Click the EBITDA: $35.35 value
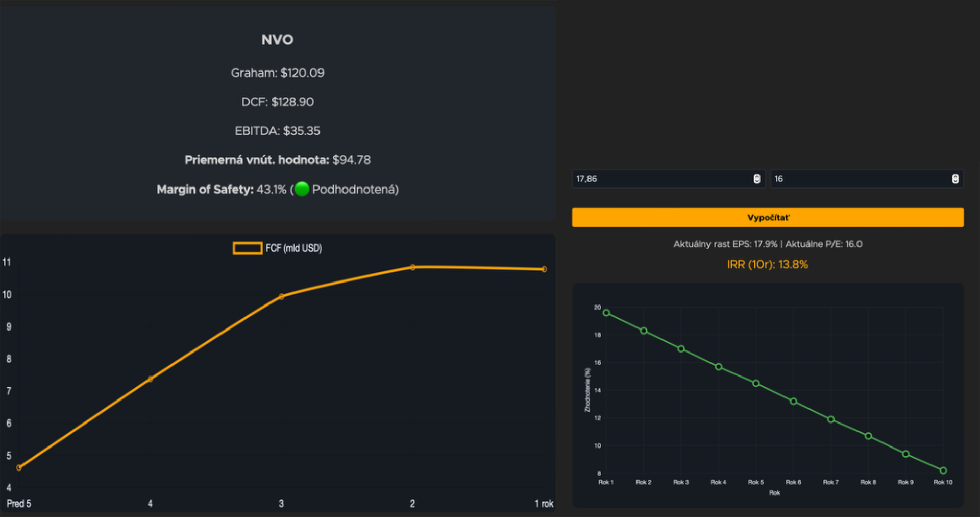 (x=277, y=131)
